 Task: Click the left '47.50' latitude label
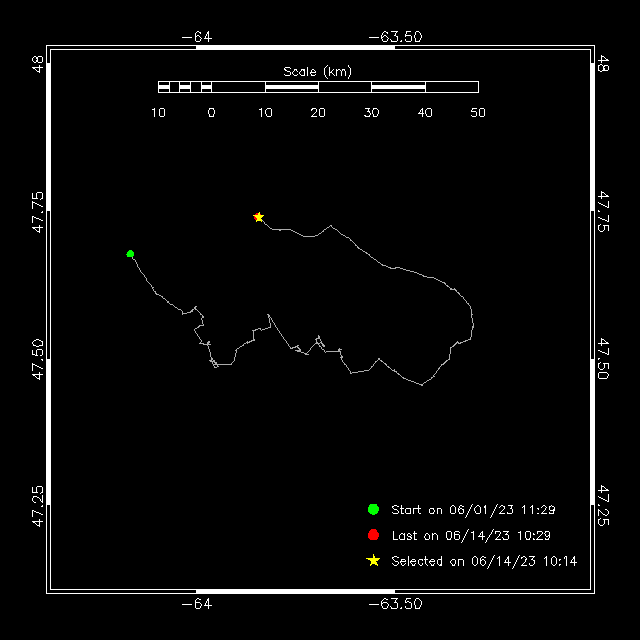(38, 359)
